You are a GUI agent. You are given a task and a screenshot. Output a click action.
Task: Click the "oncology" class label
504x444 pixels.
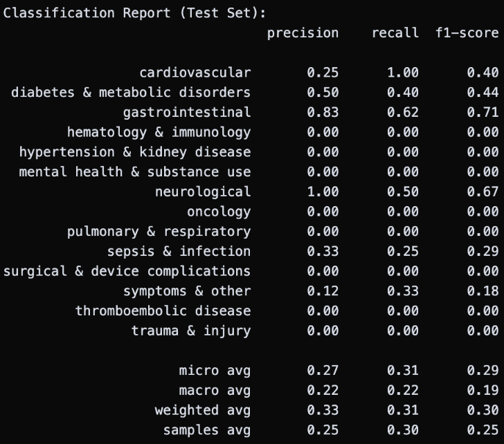tap(219, 212)
